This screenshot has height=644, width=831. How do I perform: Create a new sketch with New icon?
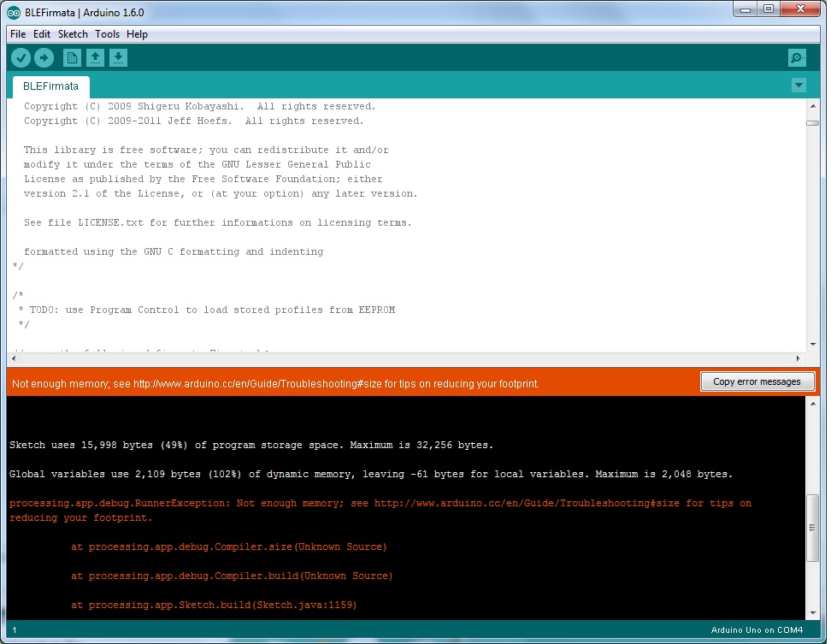pyautogui.click(x=72, y=57)
